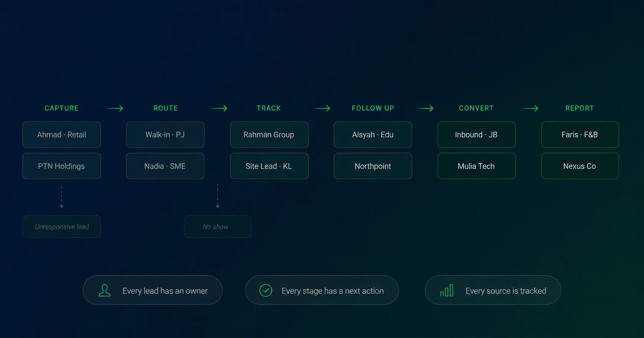Screen dimensions: 644x338
Task: Click the arrow between Route and Track
Action: click(x=219, y=108)
